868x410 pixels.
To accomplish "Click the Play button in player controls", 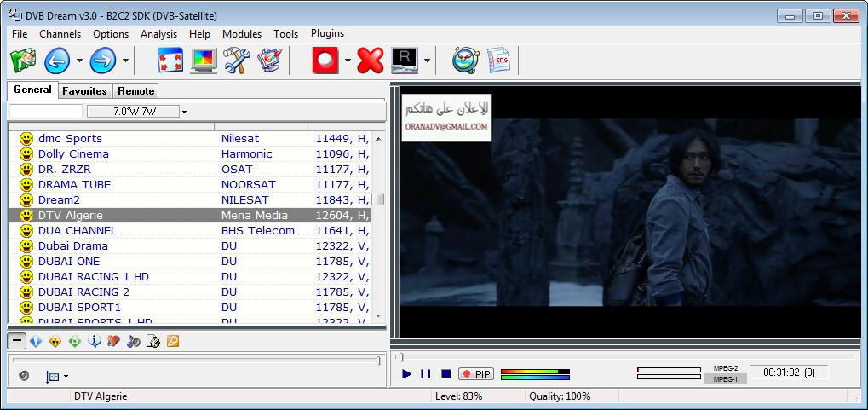I will [x=407, y=374].
